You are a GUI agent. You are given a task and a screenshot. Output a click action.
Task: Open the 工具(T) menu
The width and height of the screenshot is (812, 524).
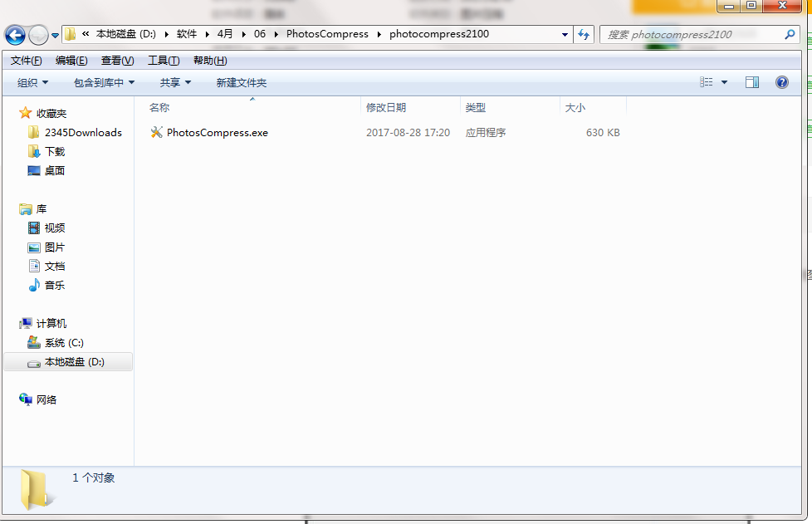coord(164,61)
